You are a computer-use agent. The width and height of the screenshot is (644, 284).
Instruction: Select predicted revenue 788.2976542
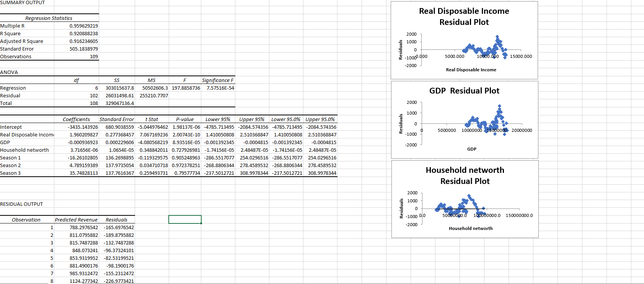tap(83, 228)
